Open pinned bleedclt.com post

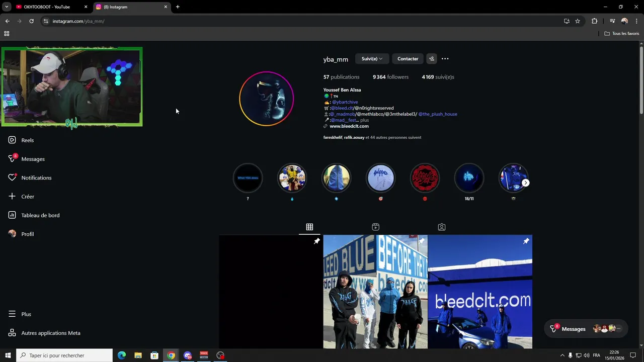point(480,292)
